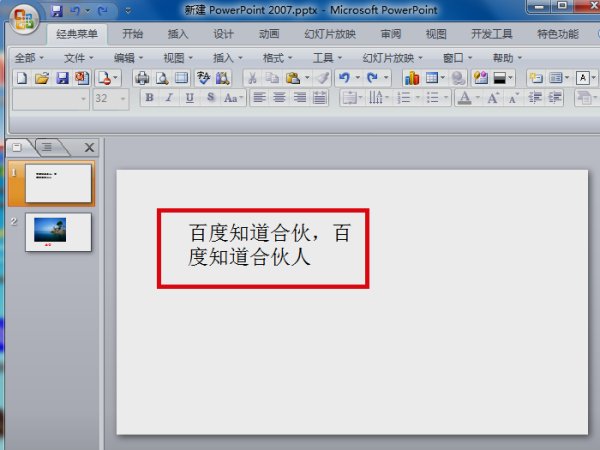Switch to the 动画 tab

coord(269,34)
